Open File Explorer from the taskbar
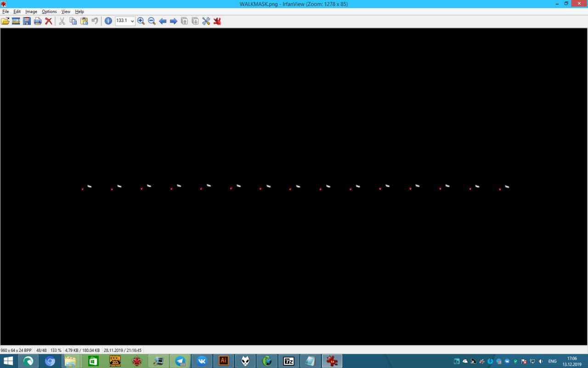Image resolution: width=588 pixels, height=368 pixels. pyautogui.click(x=71, y=361)
